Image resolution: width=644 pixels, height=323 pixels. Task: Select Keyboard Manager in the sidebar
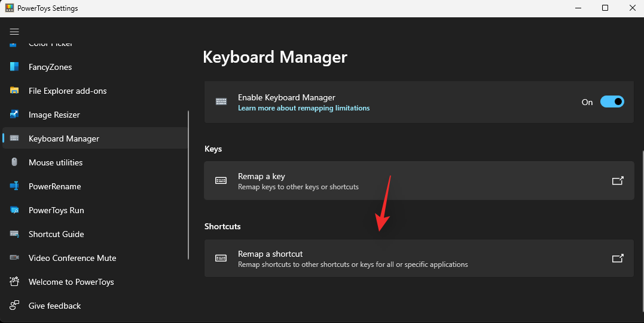64,139
